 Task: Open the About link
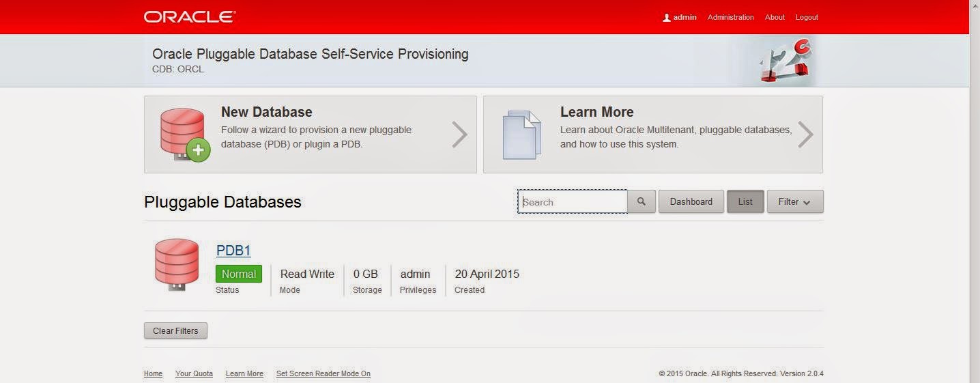[x=775, y=18]
